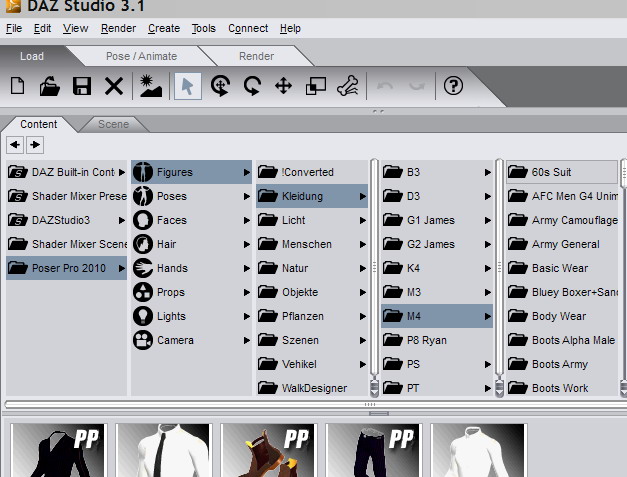Image resolution: width=627 pixels, height=477 pixels.
Task: Select the Faces category icon
Action: click(143, 220)
